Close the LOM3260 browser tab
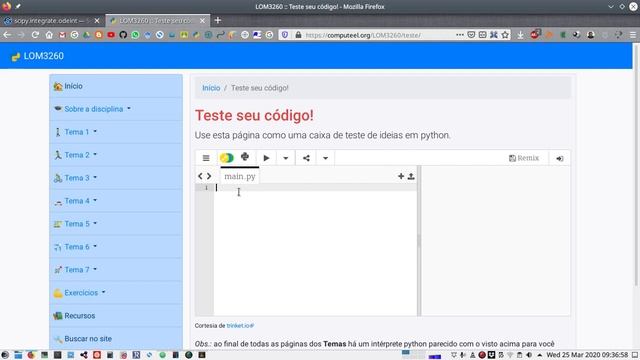 click(202, 20)
